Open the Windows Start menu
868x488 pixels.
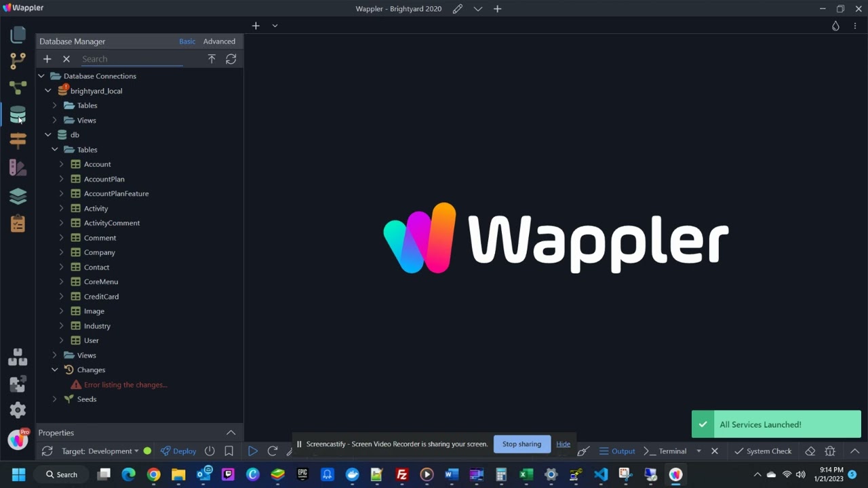coord(18,475)
